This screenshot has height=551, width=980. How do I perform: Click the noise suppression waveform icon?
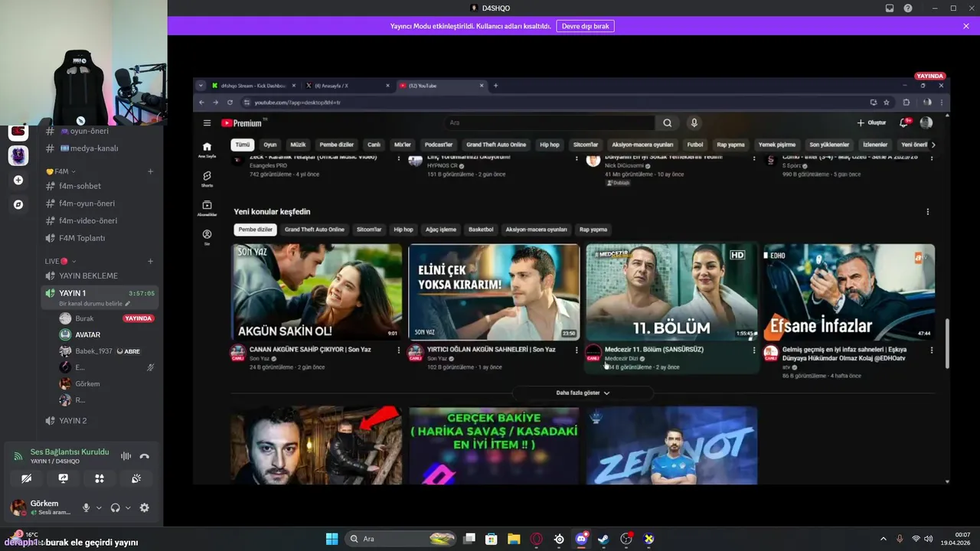tap(126, 456)
